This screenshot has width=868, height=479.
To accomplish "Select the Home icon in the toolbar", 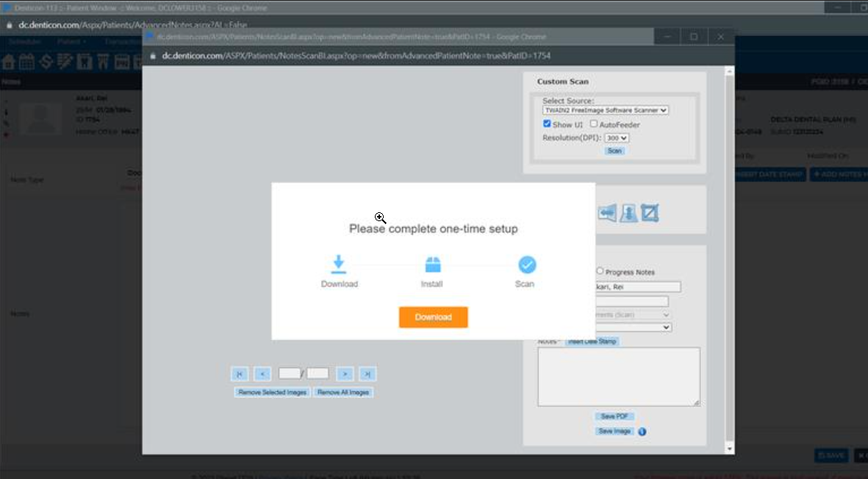I will 10,61.
